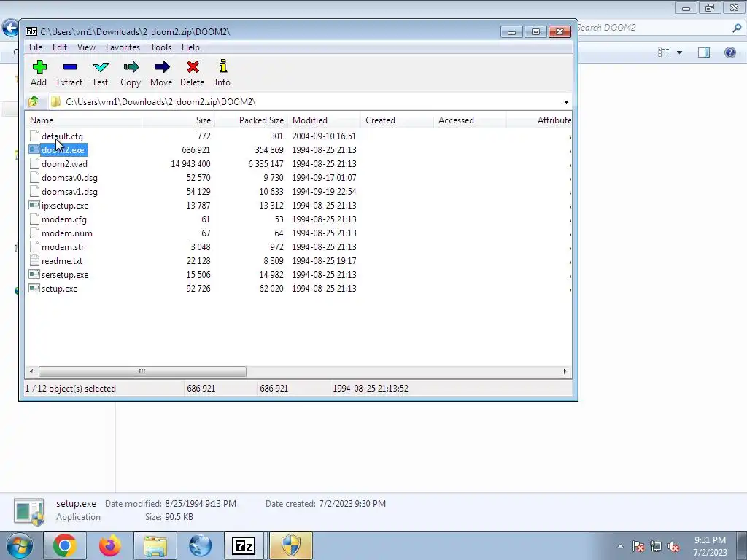
Task: Sort by Packed Size column header
Action: 251,120
